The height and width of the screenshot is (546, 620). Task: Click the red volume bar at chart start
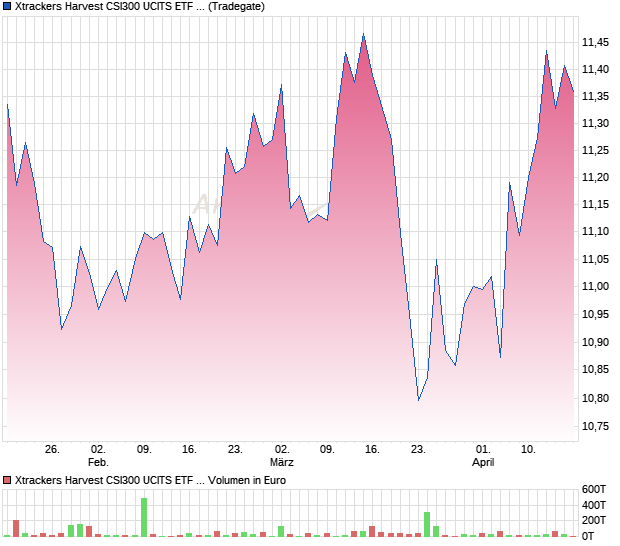(x=16, y=528)
